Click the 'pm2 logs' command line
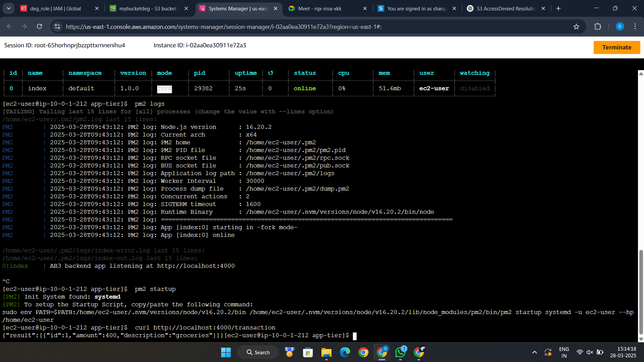 [x=84, y=104]
